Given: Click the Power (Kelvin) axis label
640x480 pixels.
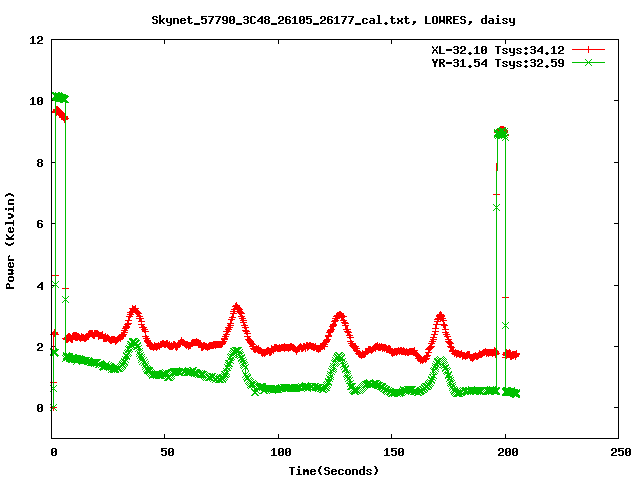Looking at the screenshot, I should [10, 241].
